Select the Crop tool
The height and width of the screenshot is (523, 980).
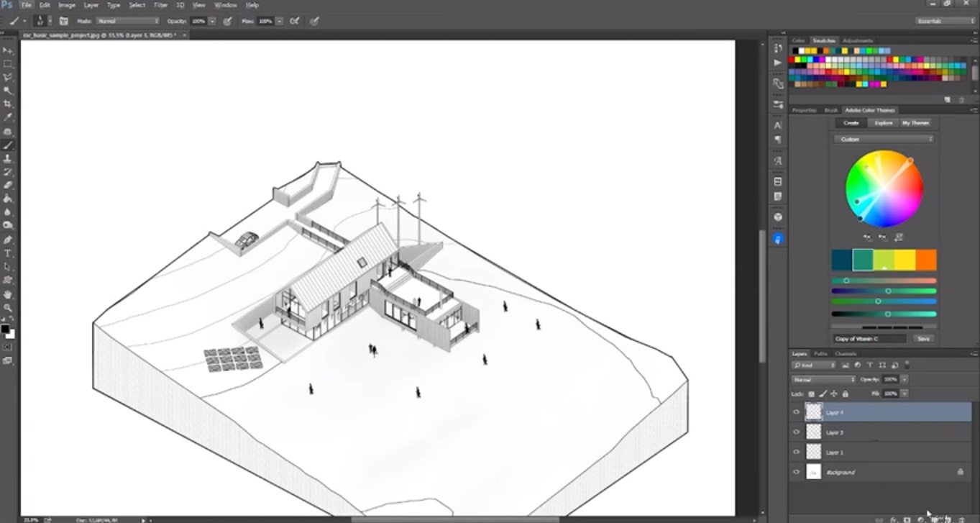click(8, 104)
